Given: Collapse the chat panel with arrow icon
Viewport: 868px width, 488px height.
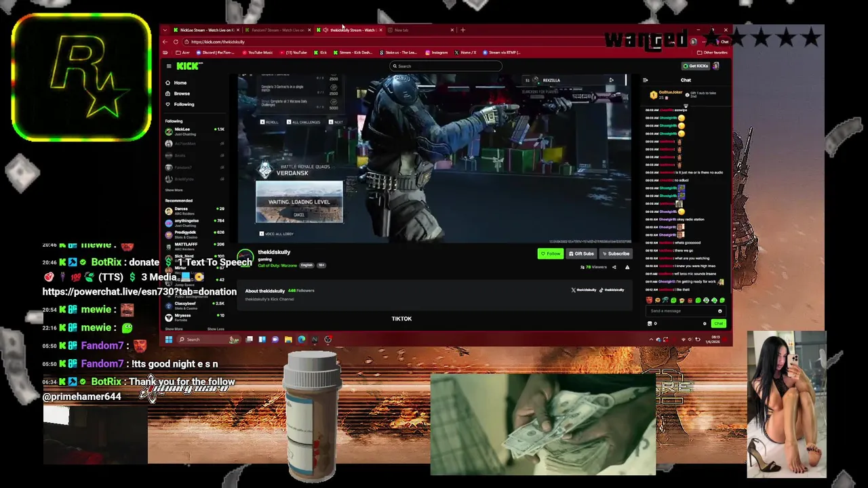Looking at the screenshot, I should tap(646, 80).
